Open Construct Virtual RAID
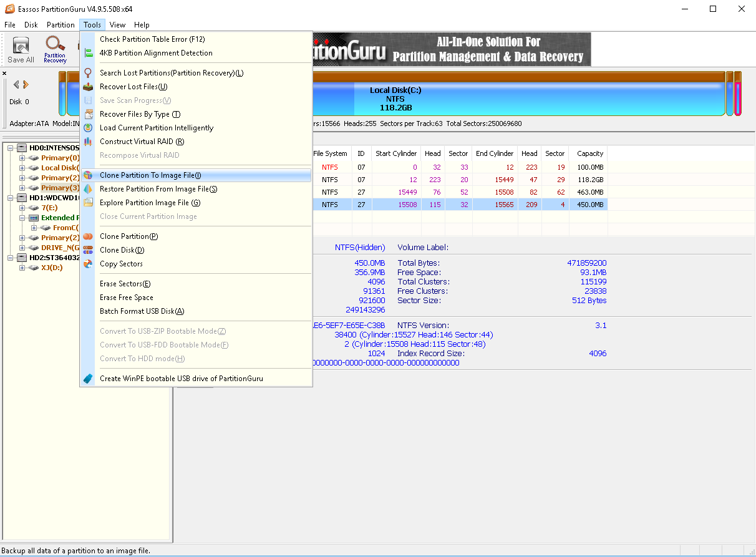756x557 pixels. click(x=196, y=142)
